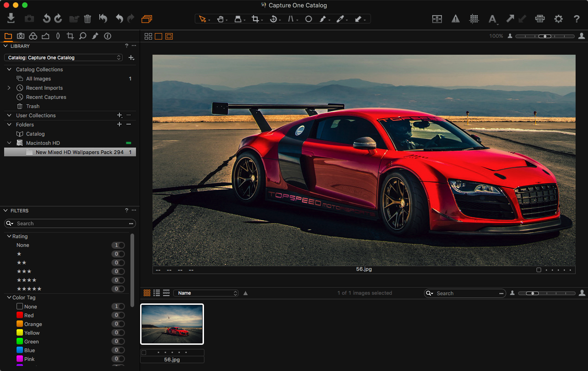588x371 pixels.
Task: Click the question mark Help icon in toolbar
Action: (x=577, y=19)
